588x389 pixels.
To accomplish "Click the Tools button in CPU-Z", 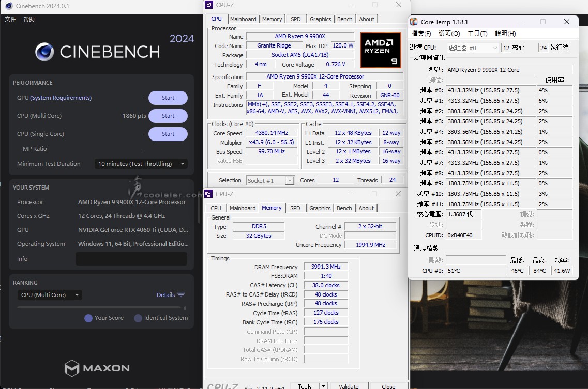I will (305, 386).
